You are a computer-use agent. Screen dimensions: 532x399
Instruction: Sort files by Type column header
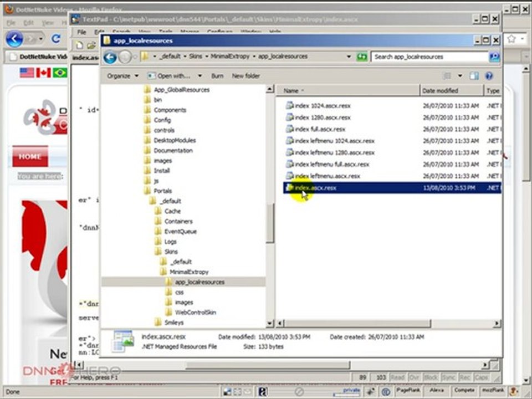point(493,90)
